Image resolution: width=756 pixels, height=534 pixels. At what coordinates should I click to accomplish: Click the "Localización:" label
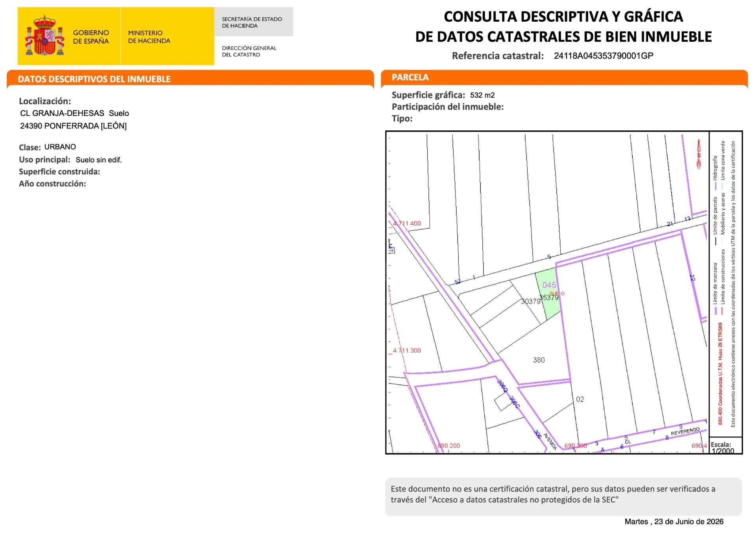pos(45,101)
